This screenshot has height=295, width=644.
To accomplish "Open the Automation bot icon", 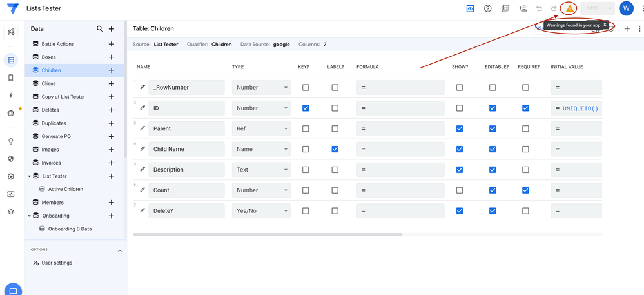I will [x=11, y=113].
